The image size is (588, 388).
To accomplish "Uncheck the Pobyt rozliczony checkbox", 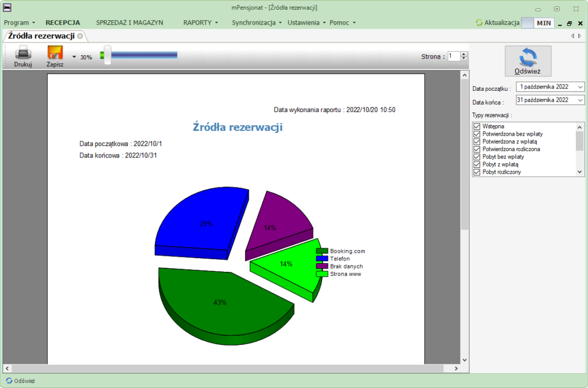I will pyautogui.click(x=477, y=172).
